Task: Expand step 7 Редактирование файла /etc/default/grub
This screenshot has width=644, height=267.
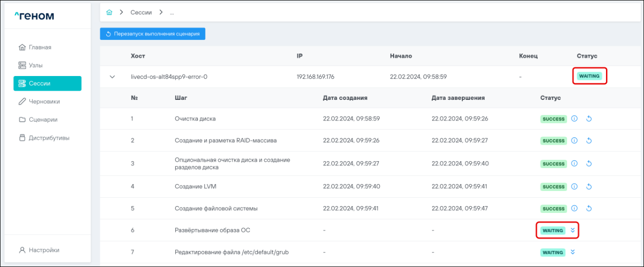Action: click(x=573, y=252)
